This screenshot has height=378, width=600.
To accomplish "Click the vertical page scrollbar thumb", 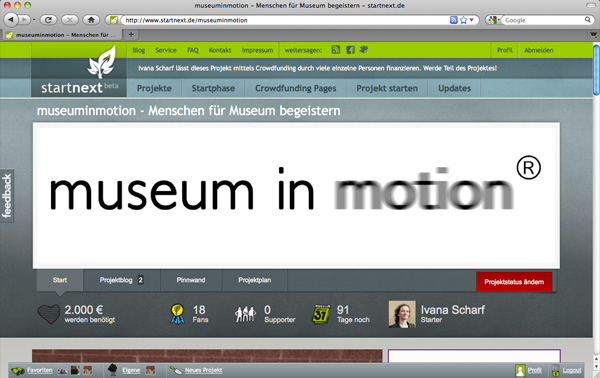I will pyautogui.click(x=596, y=70).
